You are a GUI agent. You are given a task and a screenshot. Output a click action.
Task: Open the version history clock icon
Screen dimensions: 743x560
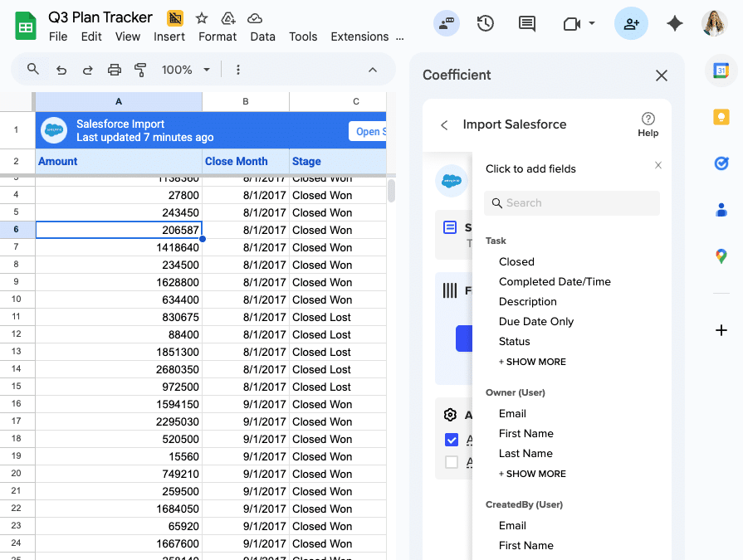click(x=486, y=23)
